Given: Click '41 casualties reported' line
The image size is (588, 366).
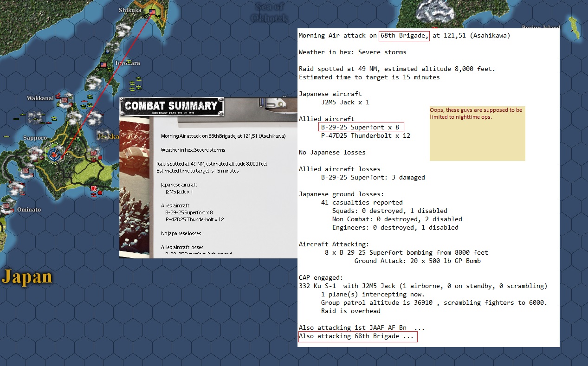Looking at the screenshot, I should click(x=362, y=202).
